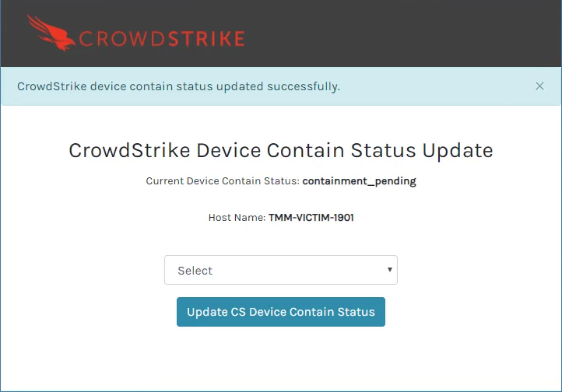Dismiss the success alert with the X

pos(539,86)
